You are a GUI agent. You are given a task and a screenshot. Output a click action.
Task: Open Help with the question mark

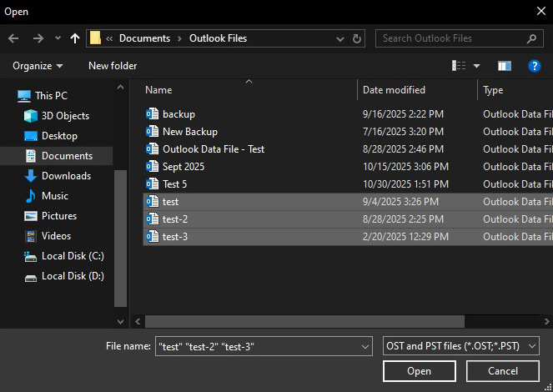point(535,66)
